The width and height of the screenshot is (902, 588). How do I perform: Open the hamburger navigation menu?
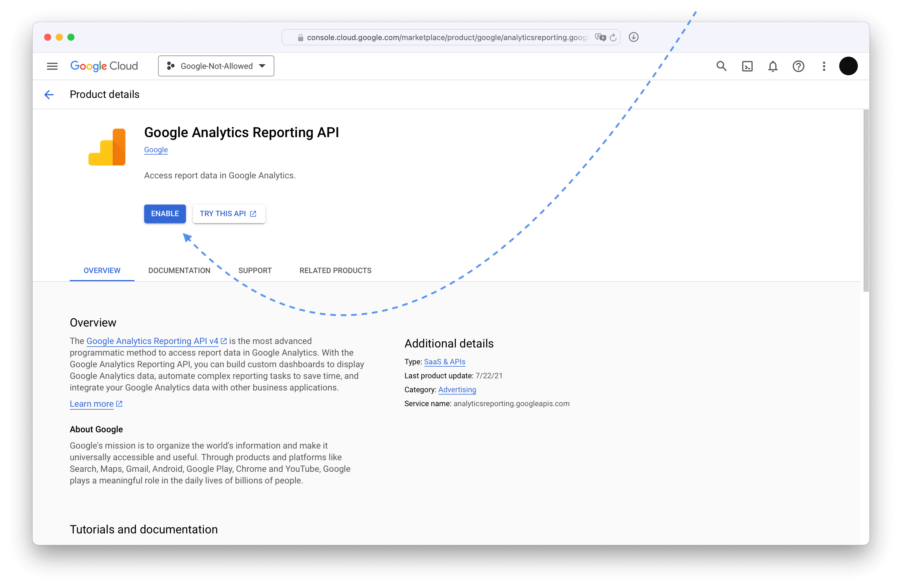(x=52, y=66)
